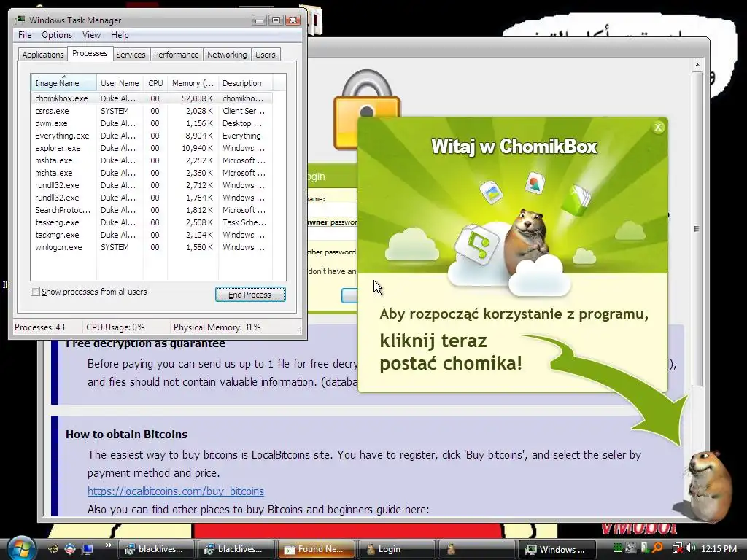Image resolution: width=747 pixels, height=560 pixels.
Task: Open the Windows Start orb
Action: coord(20,548)
